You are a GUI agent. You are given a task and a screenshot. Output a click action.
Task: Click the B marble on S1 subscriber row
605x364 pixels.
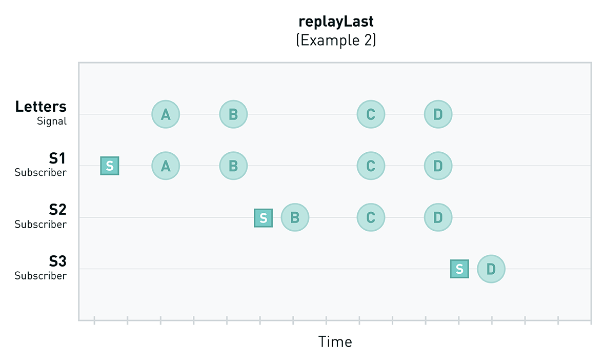pos(233,166)
